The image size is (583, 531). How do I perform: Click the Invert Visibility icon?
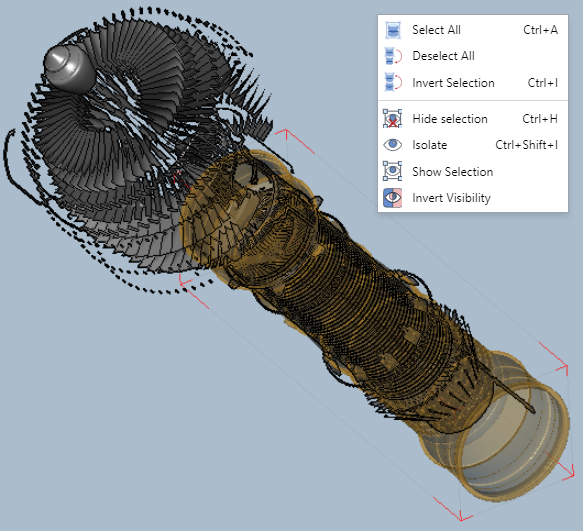[x=392, y=198]
